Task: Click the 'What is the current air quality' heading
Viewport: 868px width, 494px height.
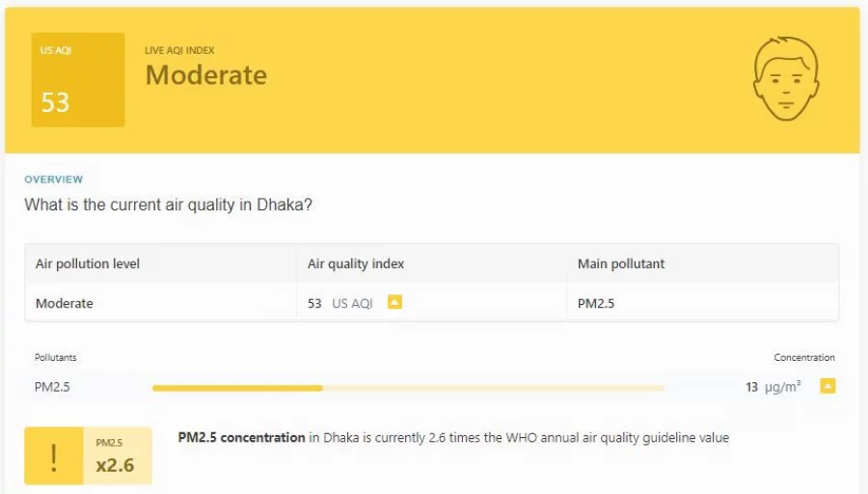Action: [168, 205]
